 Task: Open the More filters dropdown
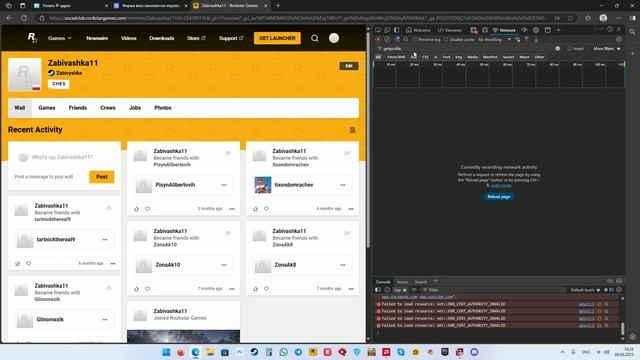(607, 49)
